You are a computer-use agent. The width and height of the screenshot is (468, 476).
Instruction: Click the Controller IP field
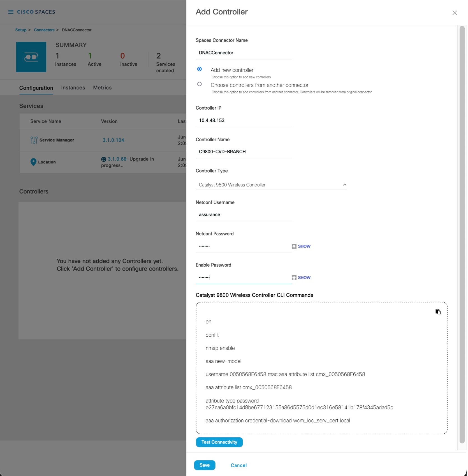tap(244, 121)
